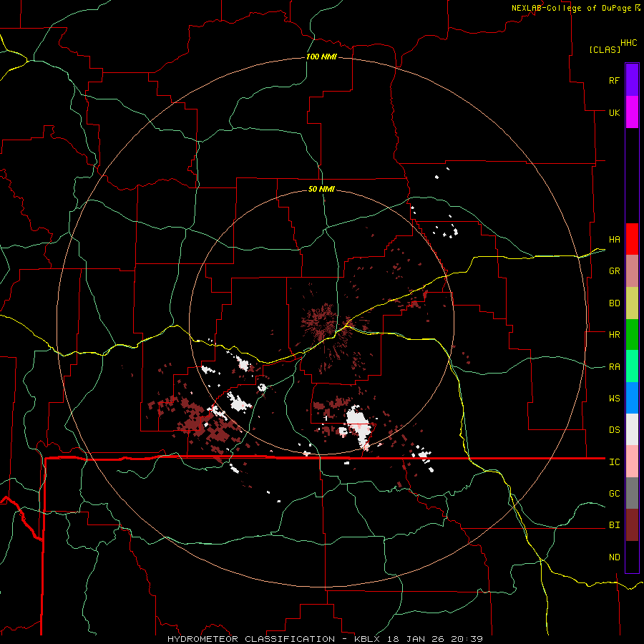Viewport: 644px width, 644px height.
Task: Click the blue WS legend swatch
Action: pyautogui.click(x=632, y=398)
